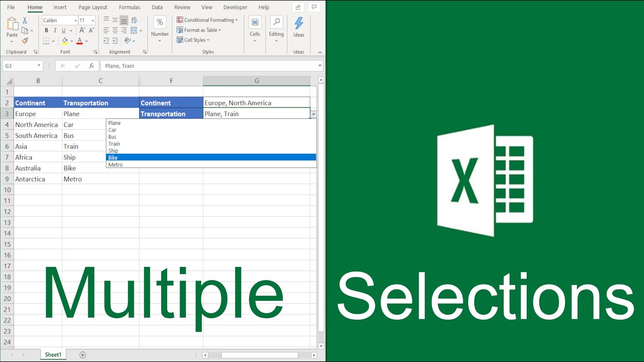
Task: Bottom align cell contents
Action: (124, 20)
